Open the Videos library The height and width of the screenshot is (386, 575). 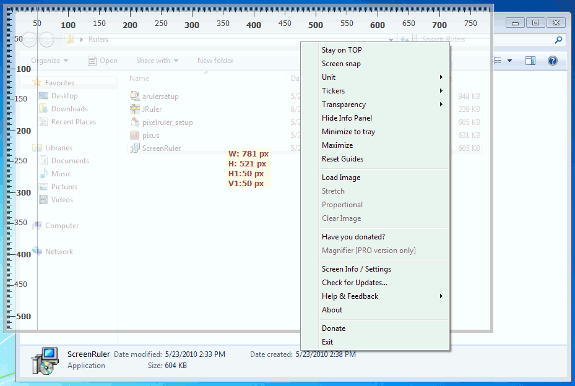point(56,199)
